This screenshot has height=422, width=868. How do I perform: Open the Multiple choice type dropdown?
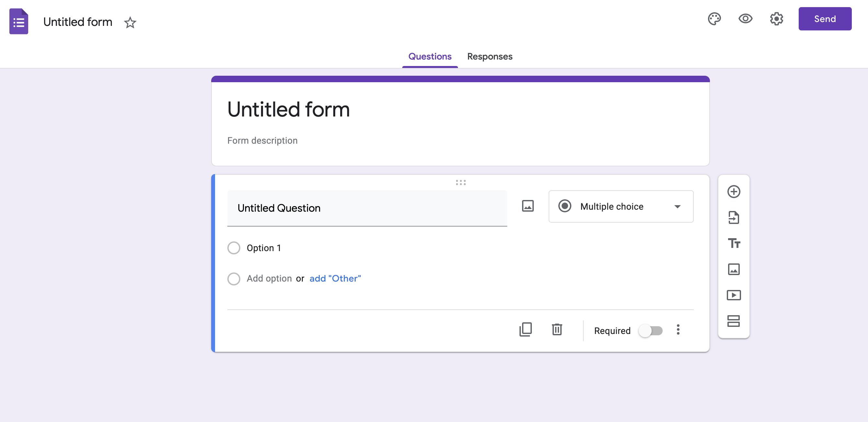point(621,206)
